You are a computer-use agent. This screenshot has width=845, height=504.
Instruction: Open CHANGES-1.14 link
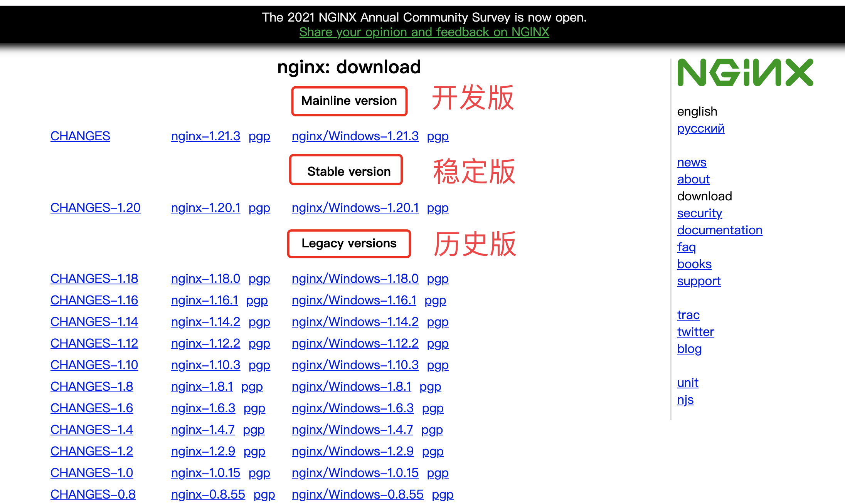tap(94, 322)
